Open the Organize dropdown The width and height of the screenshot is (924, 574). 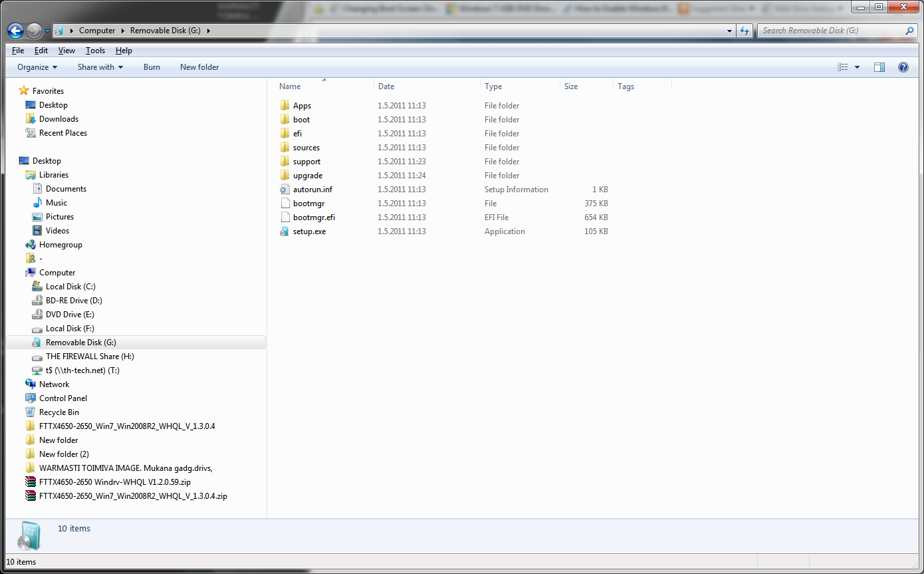pyautogui.click(x=37, y=67)
